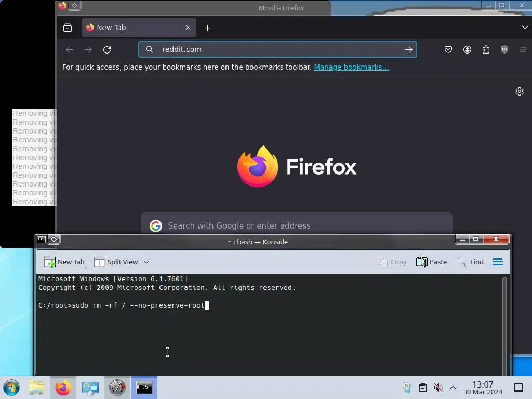Open the Pocket save icon in Firefox
Image resolution: width=532 pixels, height=399 pixels.
click(448, 49)
